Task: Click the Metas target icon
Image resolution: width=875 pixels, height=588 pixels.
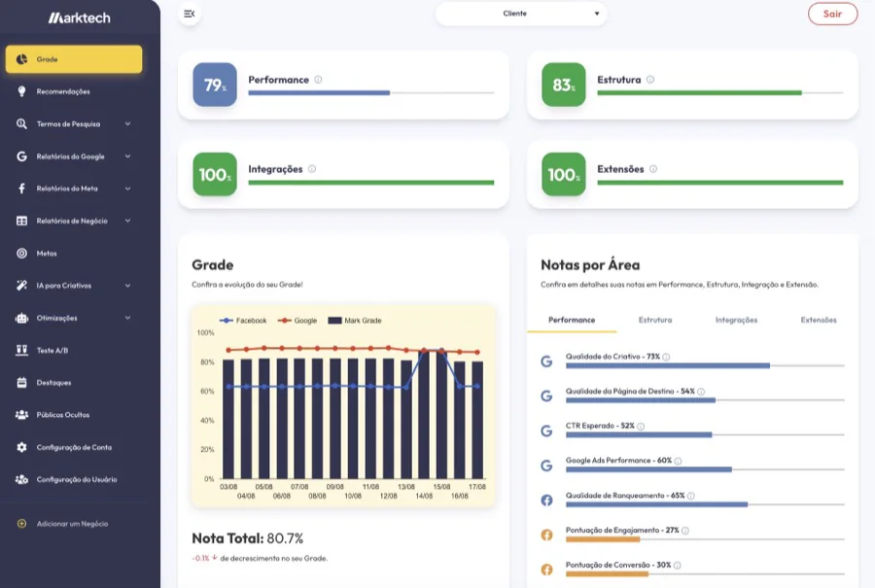Action: pyautogui.click(x=21, y=254)
